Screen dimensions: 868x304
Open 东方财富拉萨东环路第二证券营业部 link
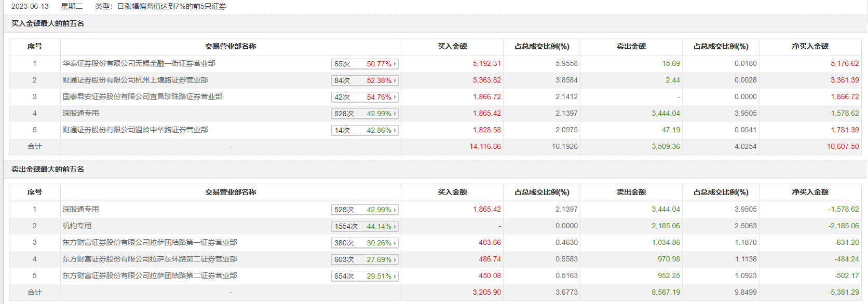pyautogui.click(x=150, y=259)
